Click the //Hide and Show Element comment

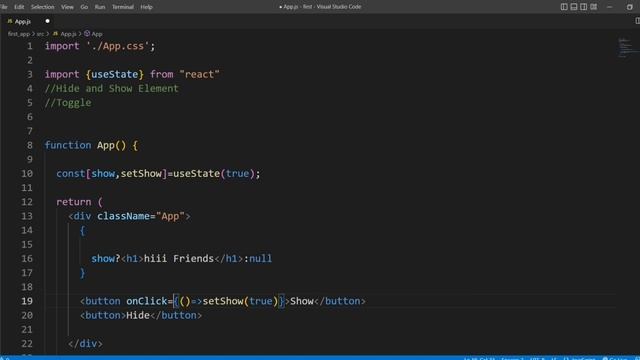pyautogui.click(x=111, y=89)
